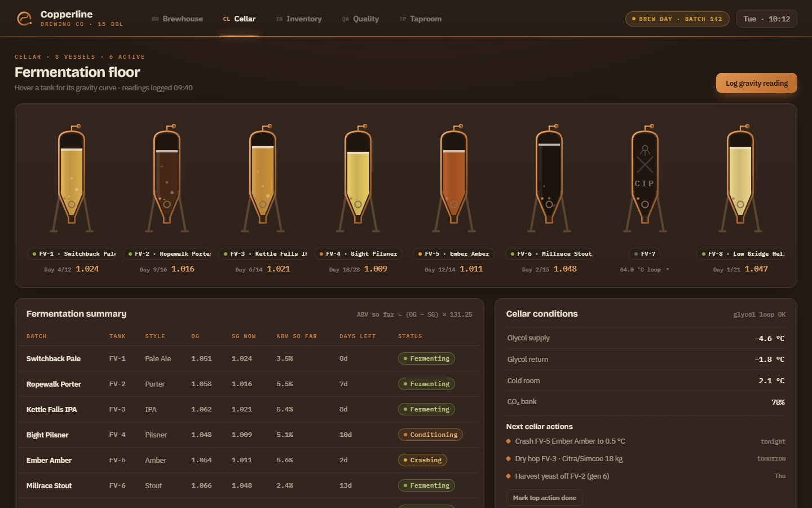Click the CO₂ bank 78% value
The image size is (812, 508).
[778, 402]
